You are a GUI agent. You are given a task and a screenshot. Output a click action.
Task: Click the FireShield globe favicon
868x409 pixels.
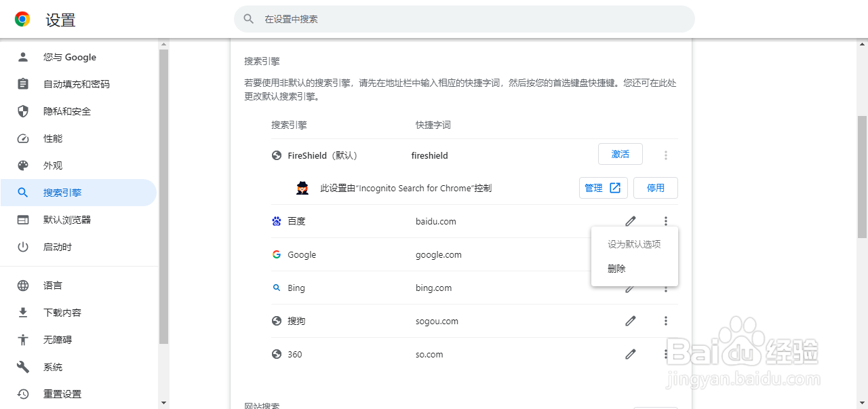click(277, 155)
